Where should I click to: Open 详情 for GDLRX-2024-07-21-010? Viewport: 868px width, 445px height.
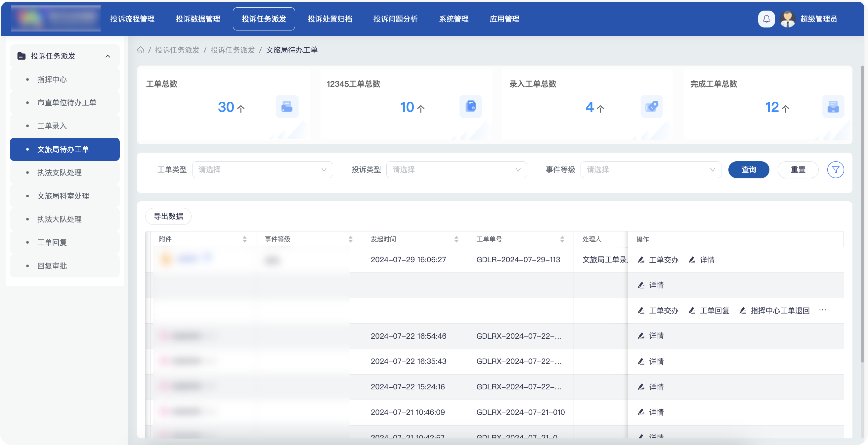[651, 412]
